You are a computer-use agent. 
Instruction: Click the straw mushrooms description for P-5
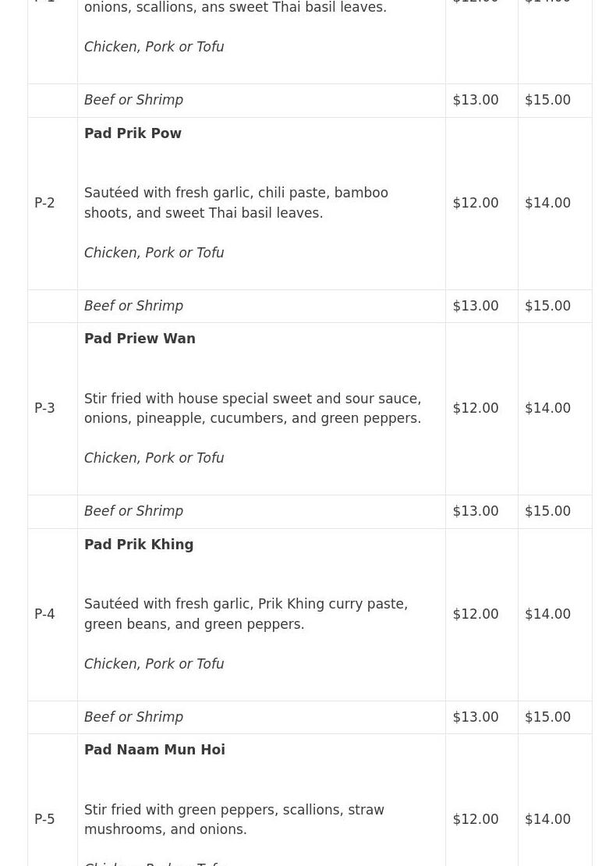[x=234, y=819]
